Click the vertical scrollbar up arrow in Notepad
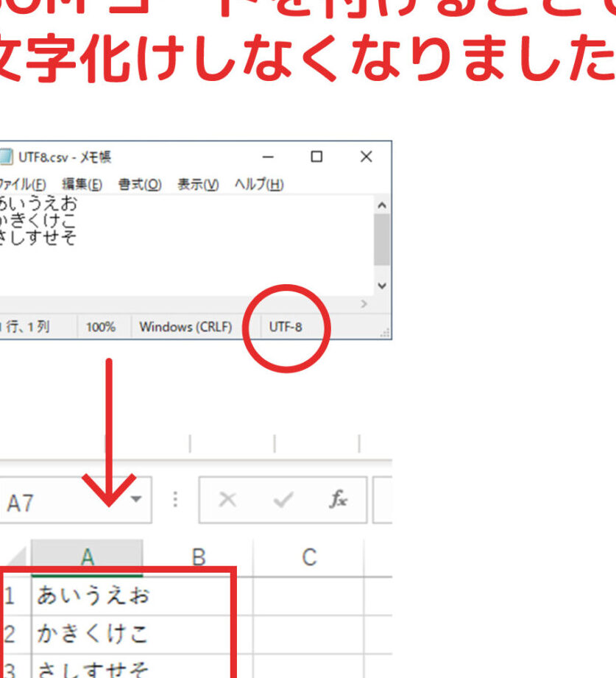Image resolution: width=616 pixels, height=678 pixels. click(382, 204)
